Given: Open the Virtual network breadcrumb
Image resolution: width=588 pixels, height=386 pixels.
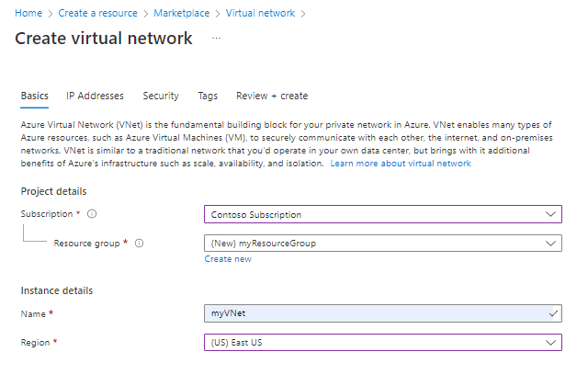Looking at the screenshot, I should point(260,13).
